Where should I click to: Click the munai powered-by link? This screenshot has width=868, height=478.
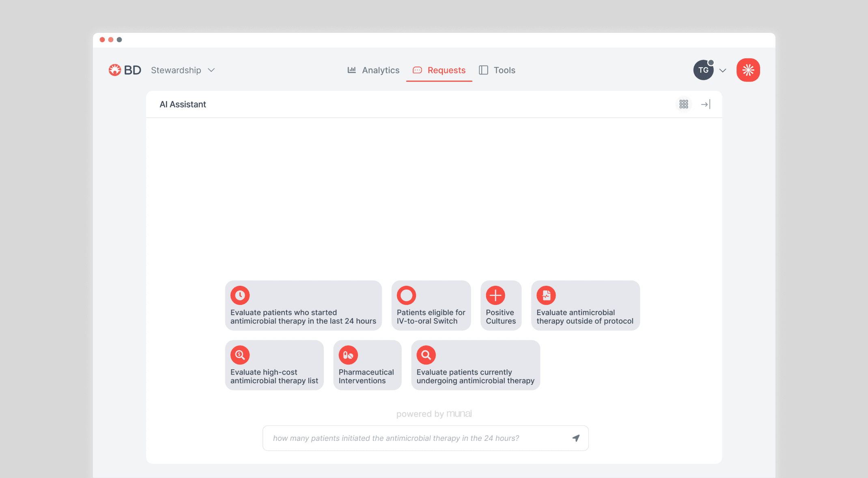(459, 414)
